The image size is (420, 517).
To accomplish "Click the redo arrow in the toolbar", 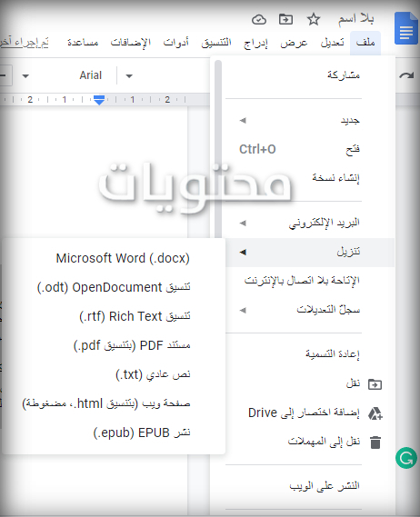I will [406, 75].
